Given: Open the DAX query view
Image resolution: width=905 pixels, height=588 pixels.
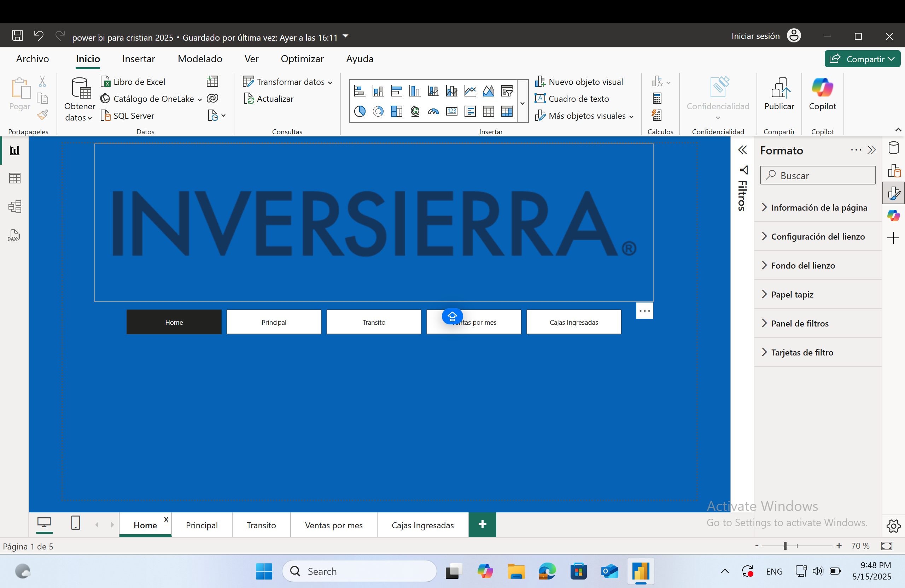Looking at the screenshot, I should tap(14, 235).
